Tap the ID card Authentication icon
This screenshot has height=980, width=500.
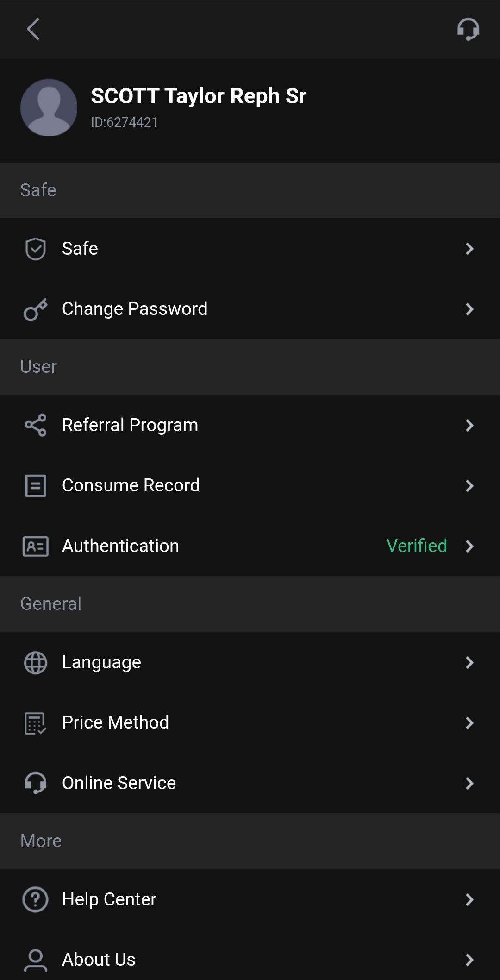click(35, 546)
